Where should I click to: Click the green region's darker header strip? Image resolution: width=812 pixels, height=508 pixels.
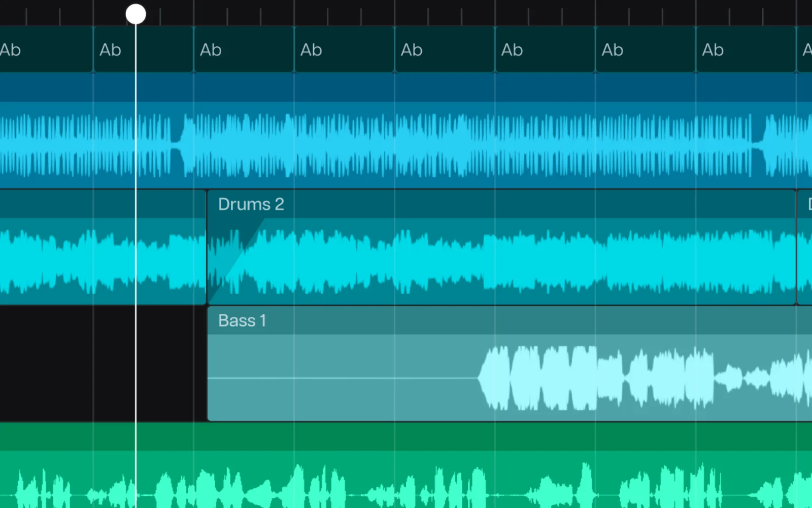(x=406, y=437)
